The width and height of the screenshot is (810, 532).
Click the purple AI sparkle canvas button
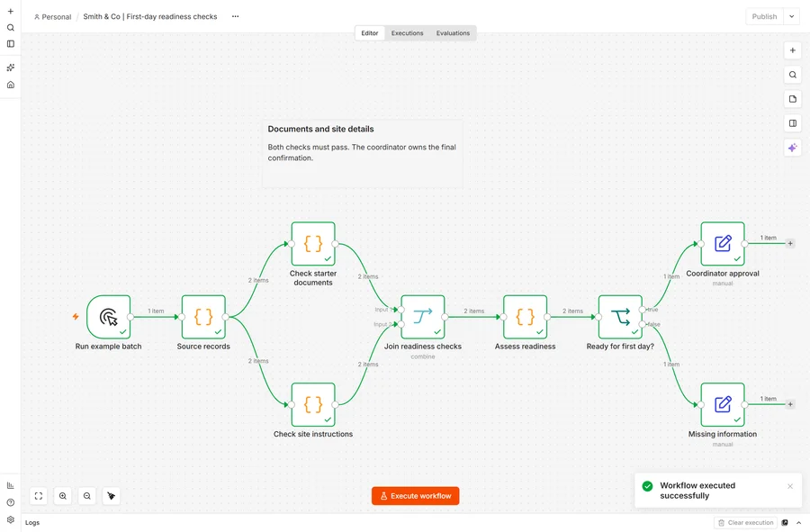[x=792, y=148]
